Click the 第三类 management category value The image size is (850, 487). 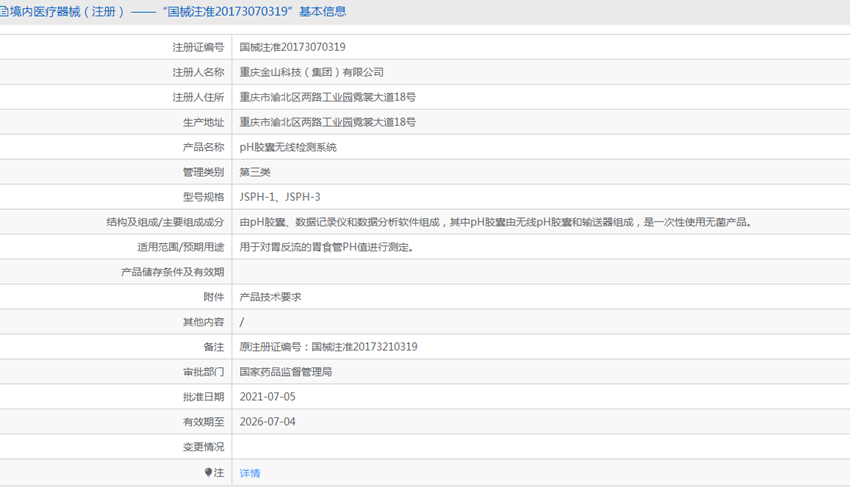pyautogui.click(x=255, y=172)
